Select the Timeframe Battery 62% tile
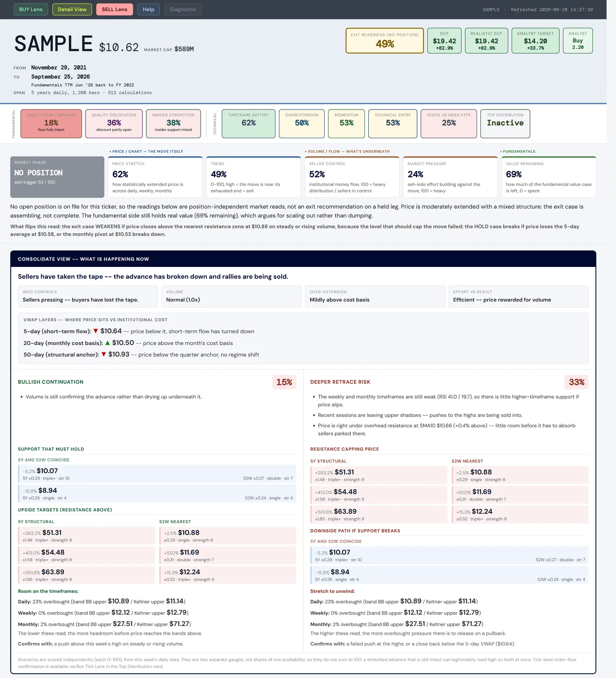This screenshot has height=678, width=616. click(x=249, y=124)
